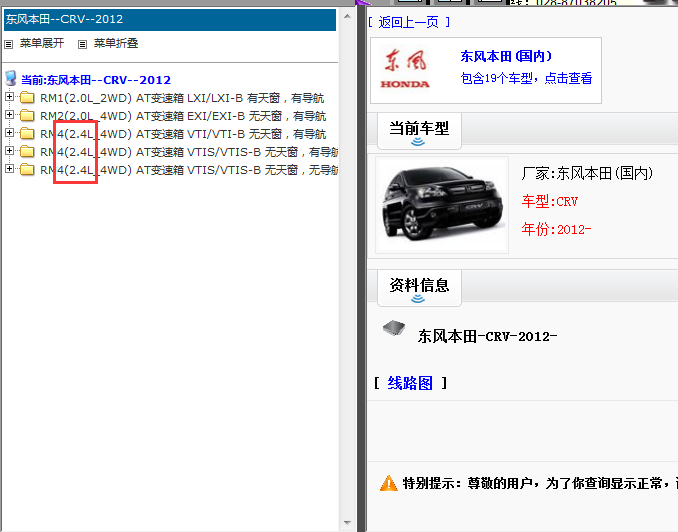Screen dimensions: 678x532
Task: Click the tree panel scroll-up arrow
Action: [347, 16]
